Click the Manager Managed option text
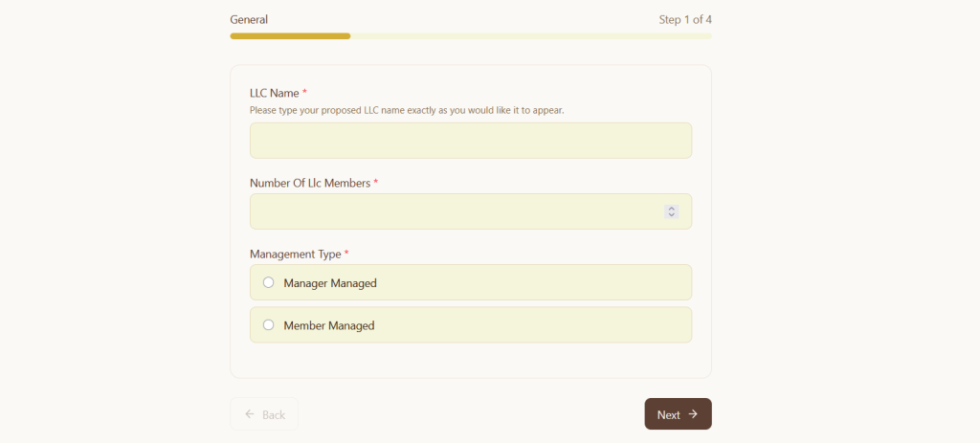Screen dimensions: 980x443 330,283
